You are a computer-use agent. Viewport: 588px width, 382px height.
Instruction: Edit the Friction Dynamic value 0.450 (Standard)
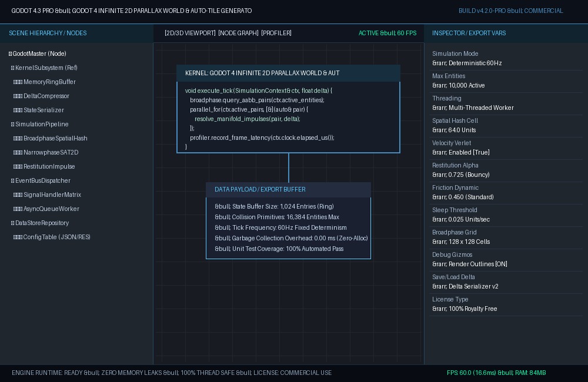coord(463,197)
